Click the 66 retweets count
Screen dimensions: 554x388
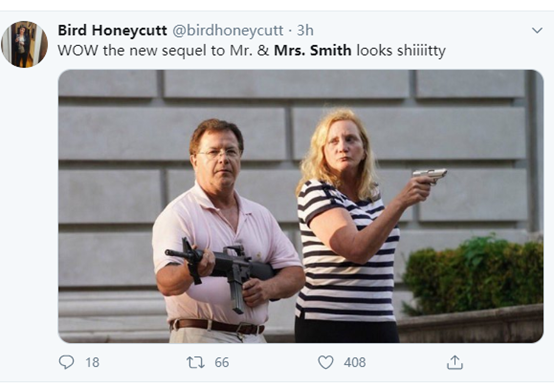[x=222, y=363]
